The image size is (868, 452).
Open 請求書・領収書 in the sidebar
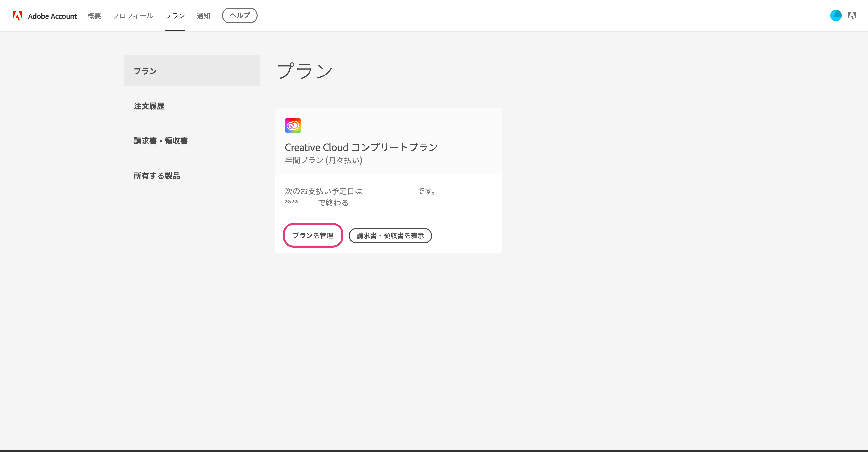pyautogui.click(x=161, y=141)
